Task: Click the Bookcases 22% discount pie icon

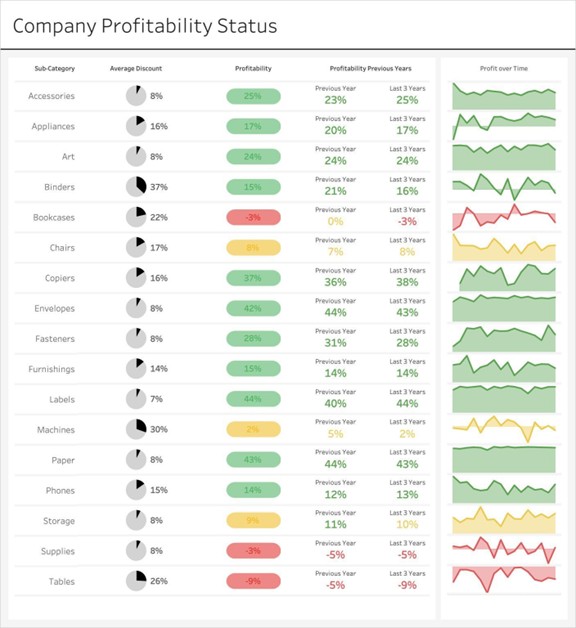Action: 136,217
